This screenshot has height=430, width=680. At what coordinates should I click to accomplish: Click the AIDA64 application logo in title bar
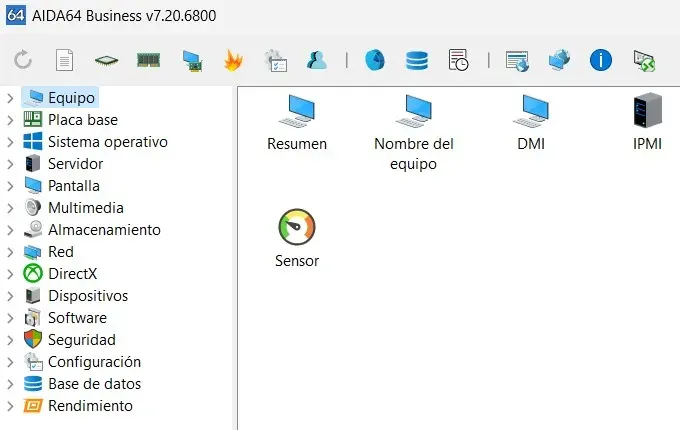pyautogui.click(x=16, y=15)
